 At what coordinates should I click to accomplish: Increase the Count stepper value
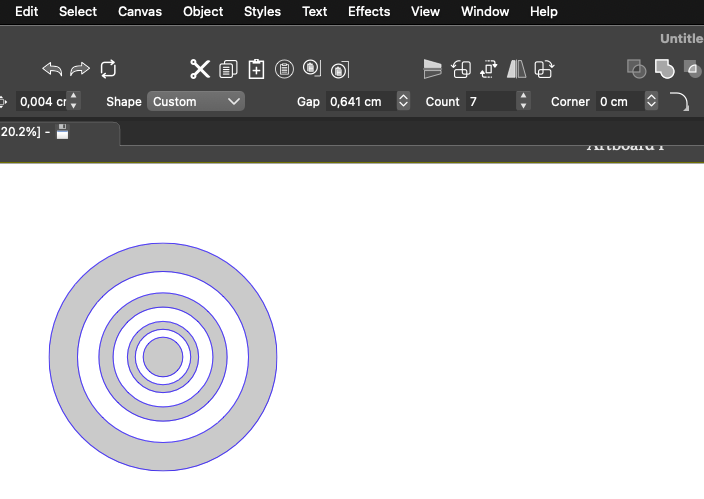(523, 96)
